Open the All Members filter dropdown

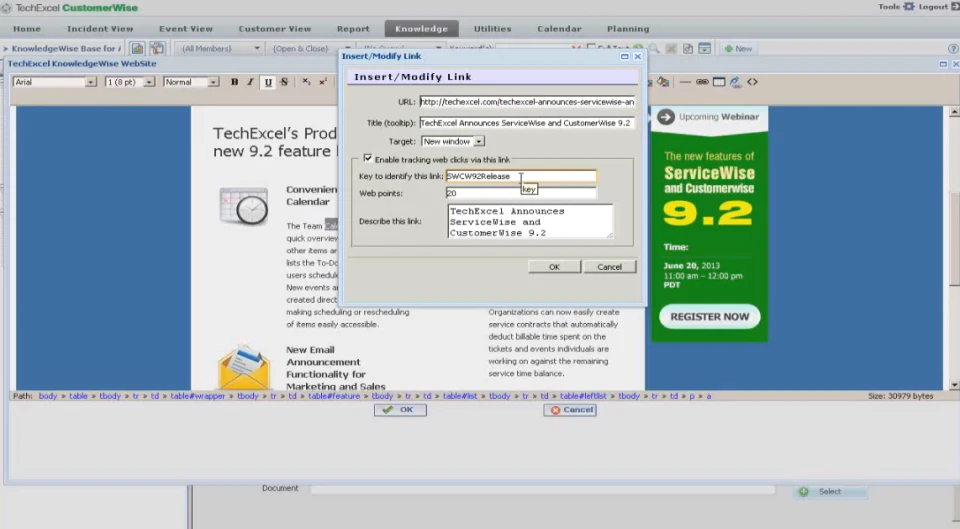[x=220, y=48]
